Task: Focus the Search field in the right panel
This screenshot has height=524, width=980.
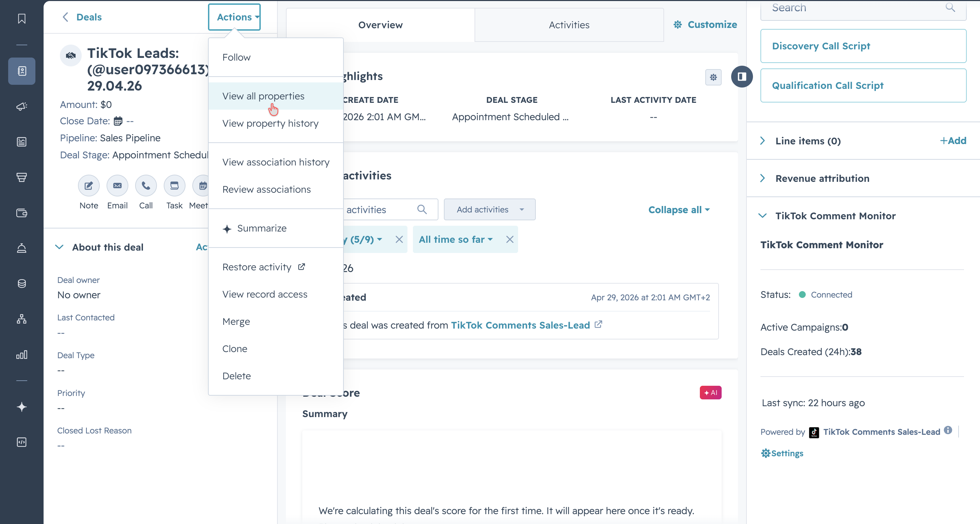Action: coord(863,9)
